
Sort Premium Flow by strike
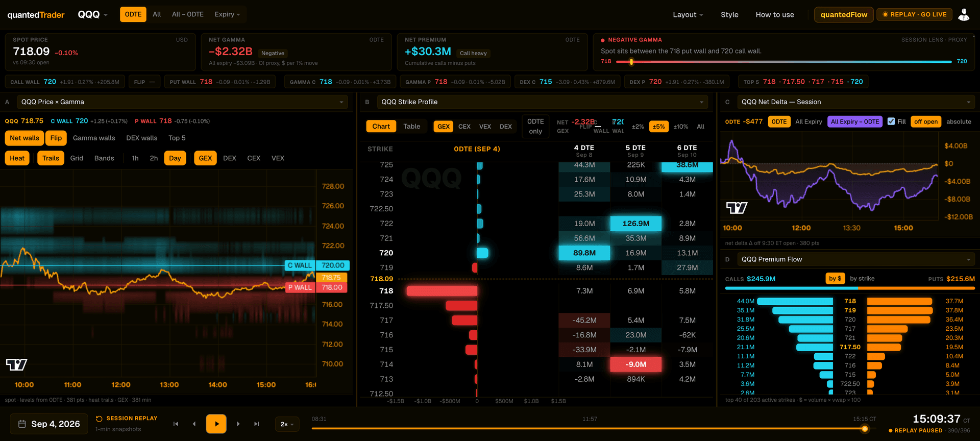(x=862, y=279)
